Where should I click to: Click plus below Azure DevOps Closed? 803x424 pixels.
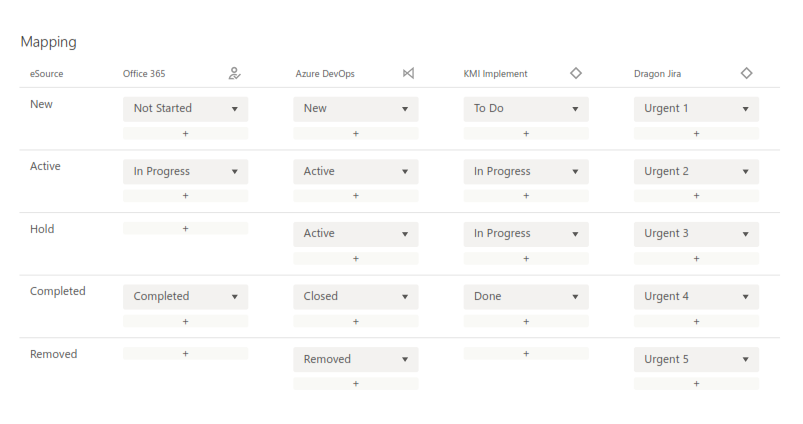point(355,321)
